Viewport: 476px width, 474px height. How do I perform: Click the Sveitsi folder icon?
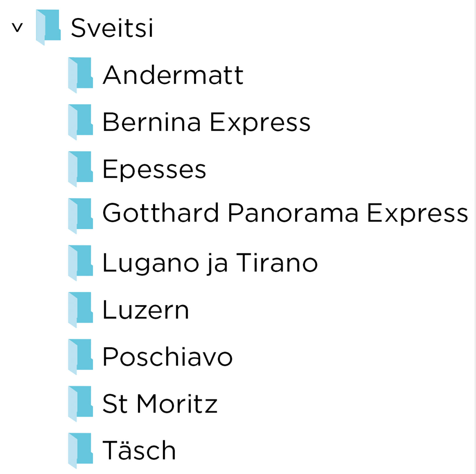pyautogui.click(x=49, y=27)
